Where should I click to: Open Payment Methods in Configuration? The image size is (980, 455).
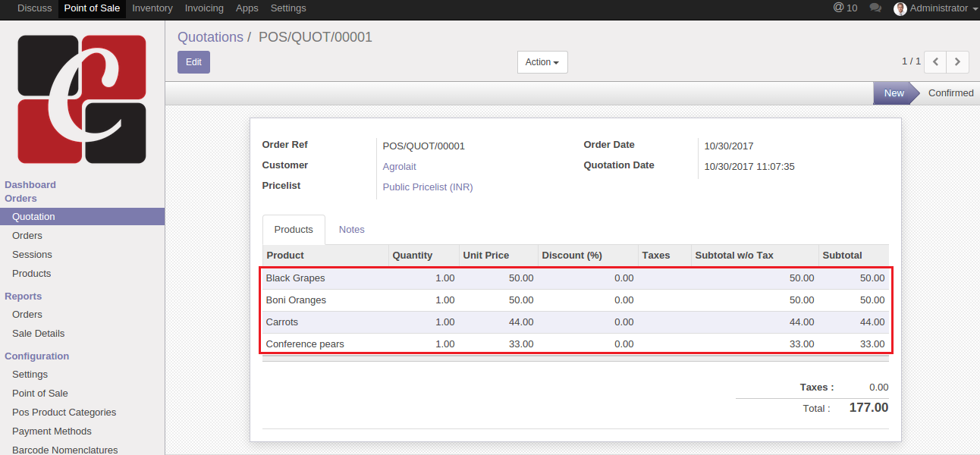pos(52,431)
